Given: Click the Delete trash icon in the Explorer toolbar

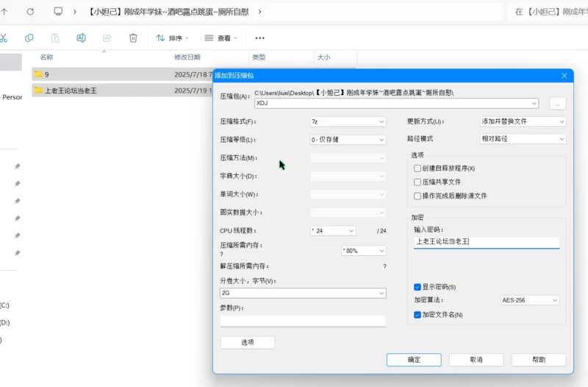Looking at the screenshot, I should tap(133, 38).
